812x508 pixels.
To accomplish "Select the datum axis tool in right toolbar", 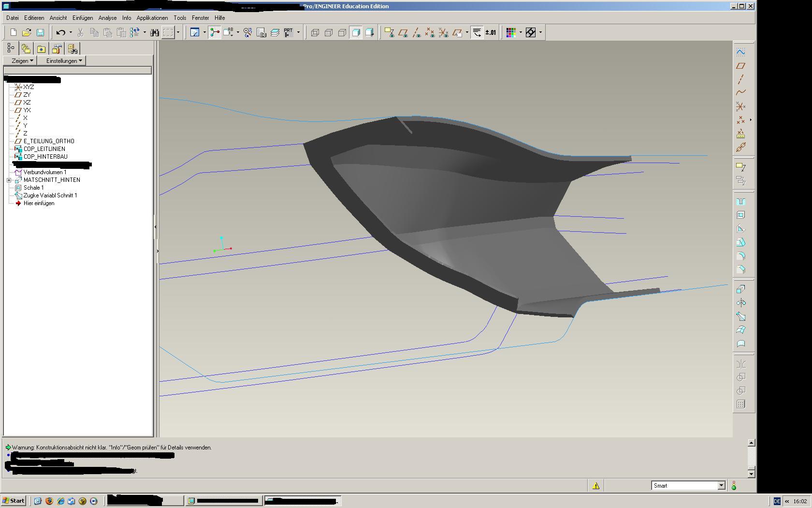I will pyautogui.click(x=740, y=79).
